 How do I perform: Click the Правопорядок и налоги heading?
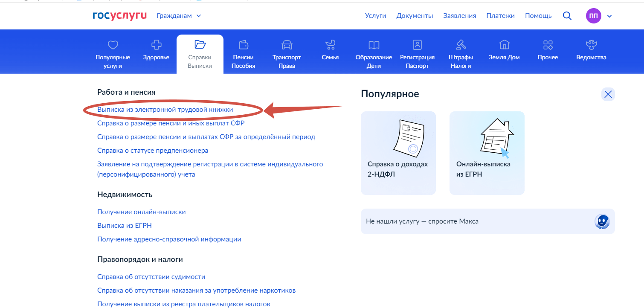tap(140, 259)
